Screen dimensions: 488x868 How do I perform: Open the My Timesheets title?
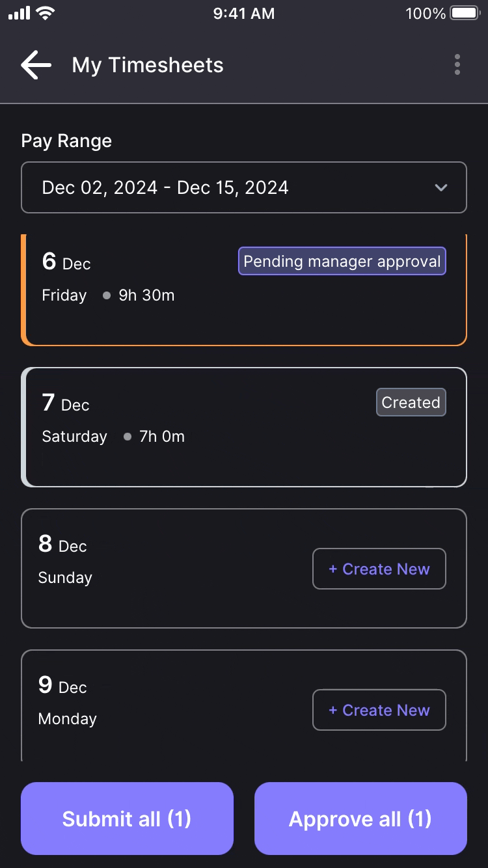(148, 64)
